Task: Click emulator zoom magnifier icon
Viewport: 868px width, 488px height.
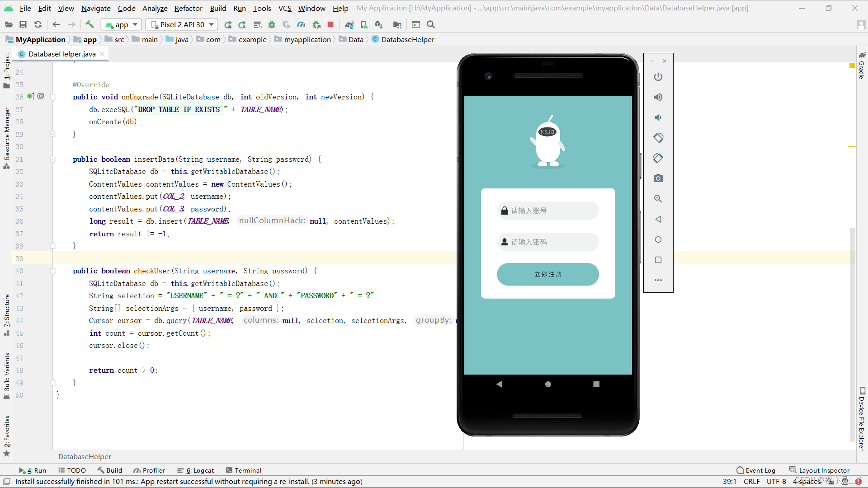Action: click(658, 199)
